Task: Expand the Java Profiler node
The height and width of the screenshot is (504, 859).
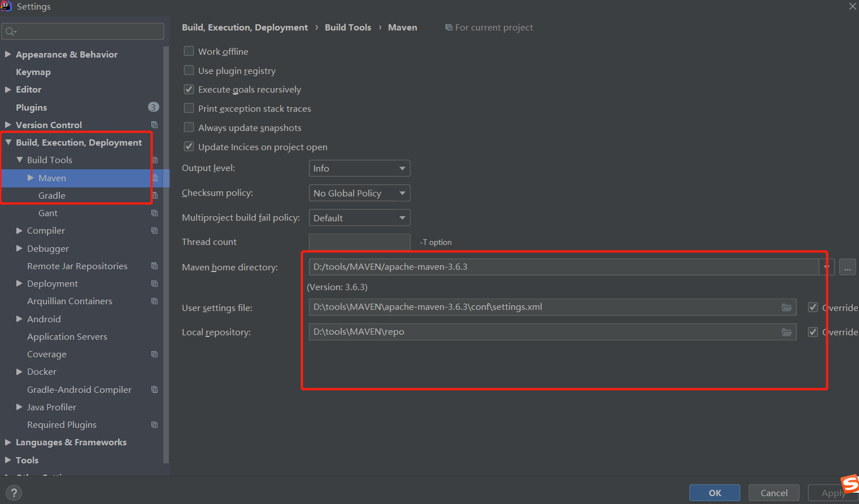Action: click(19, 407)
